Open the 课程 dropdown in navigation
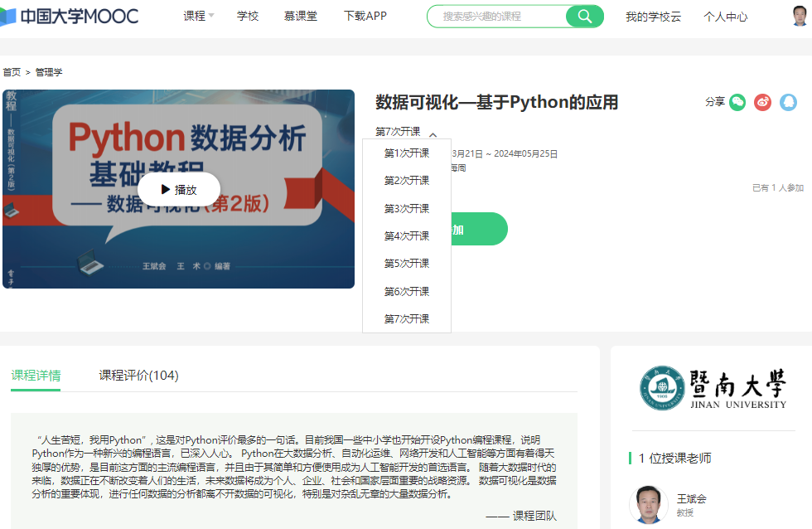Screen dimensions: 812x529 click(198, 16)
